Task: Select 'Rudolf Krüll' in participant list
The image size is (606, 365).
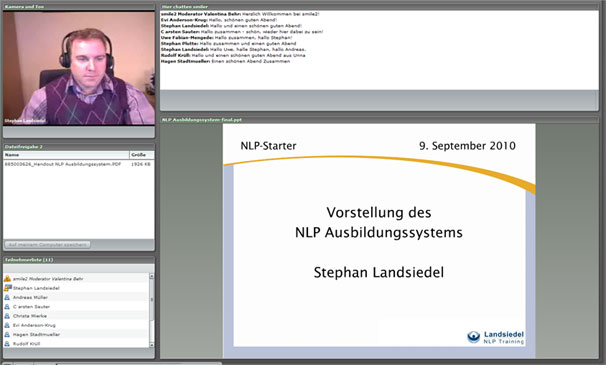Action: pyautogui.click(x=76, y=343)
